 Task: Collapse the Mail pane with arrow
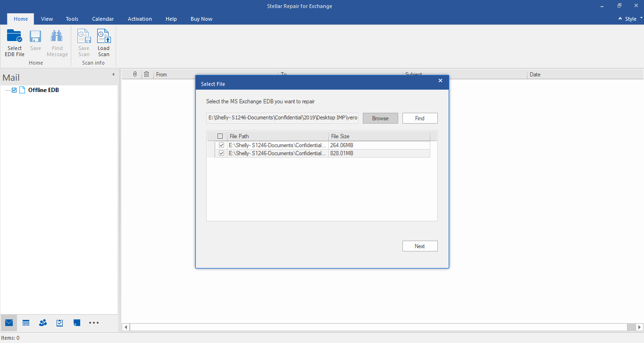coord(113,75)
